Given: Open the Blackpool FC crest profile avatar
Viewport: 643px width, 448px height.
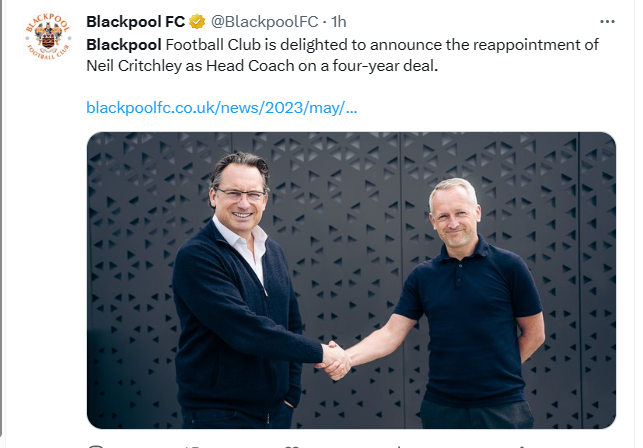Looking at the screenshot, I should [x=48, y=37].
